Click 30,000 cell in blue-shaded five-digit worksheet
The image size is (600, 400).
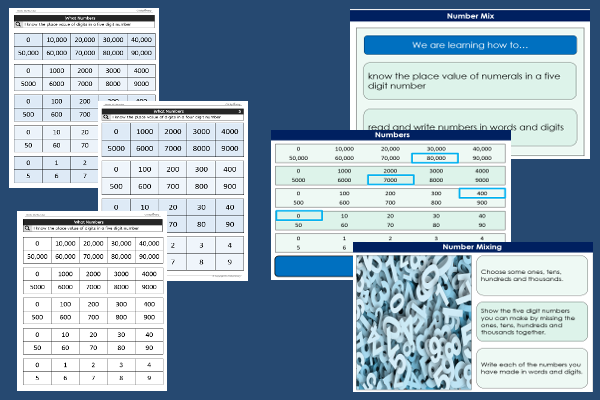point(113,40)
